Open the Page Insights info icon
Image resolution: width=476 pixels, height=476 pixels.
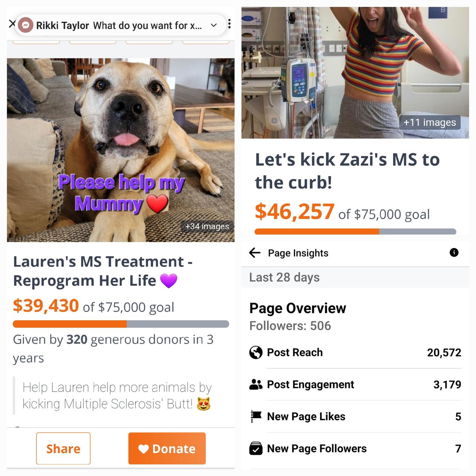point(454,253)
